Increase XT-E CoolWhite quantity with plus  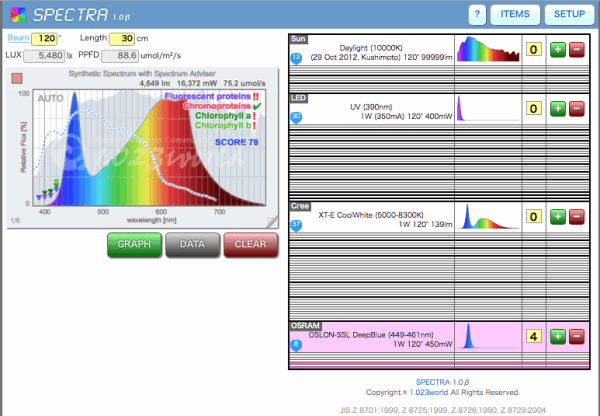(558, 217)
